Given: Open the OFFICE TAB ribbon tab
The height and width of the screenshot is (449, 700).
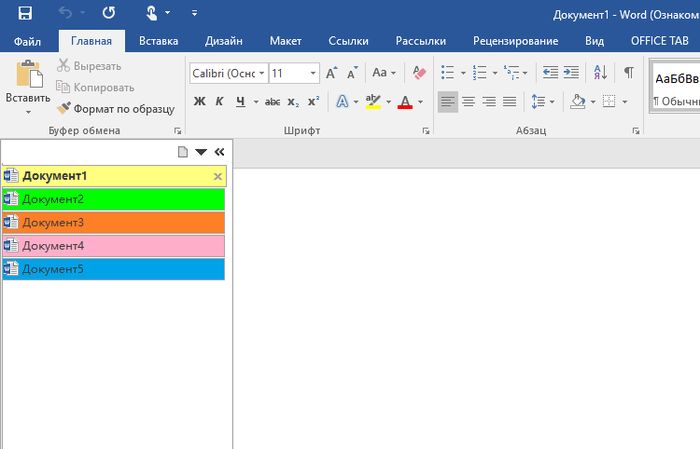Looking at the screenshot, I should pyautogui.click(x=661, y=41).
